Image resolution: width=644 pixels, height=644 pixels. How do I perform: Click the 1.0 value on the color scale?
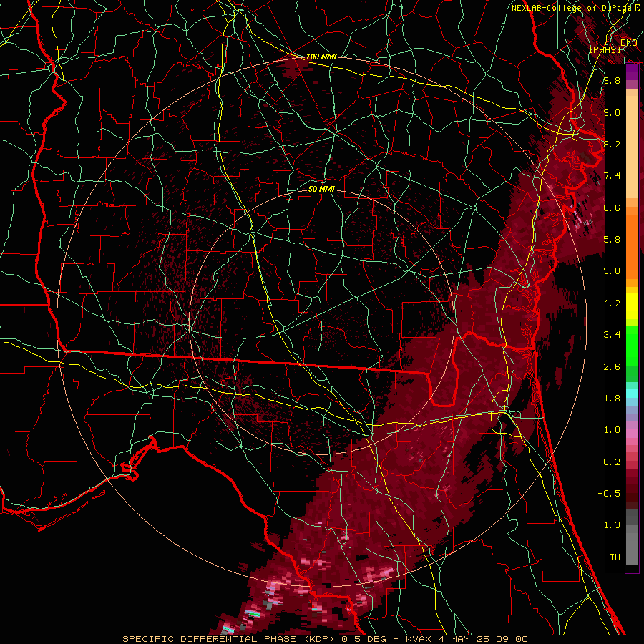[612, 430]
